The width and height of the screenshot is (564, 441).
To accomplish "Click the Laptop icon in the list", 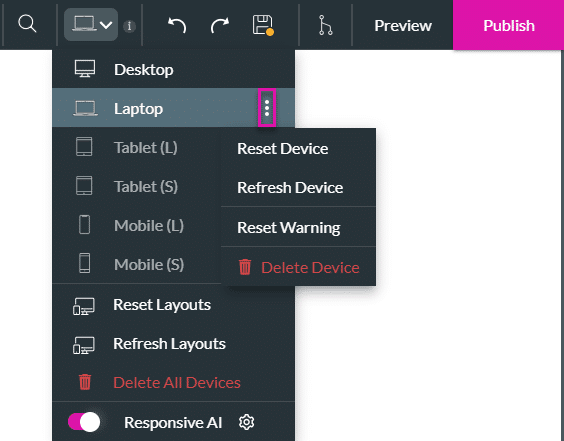I will pyautogui.click(x=85, y=108).
